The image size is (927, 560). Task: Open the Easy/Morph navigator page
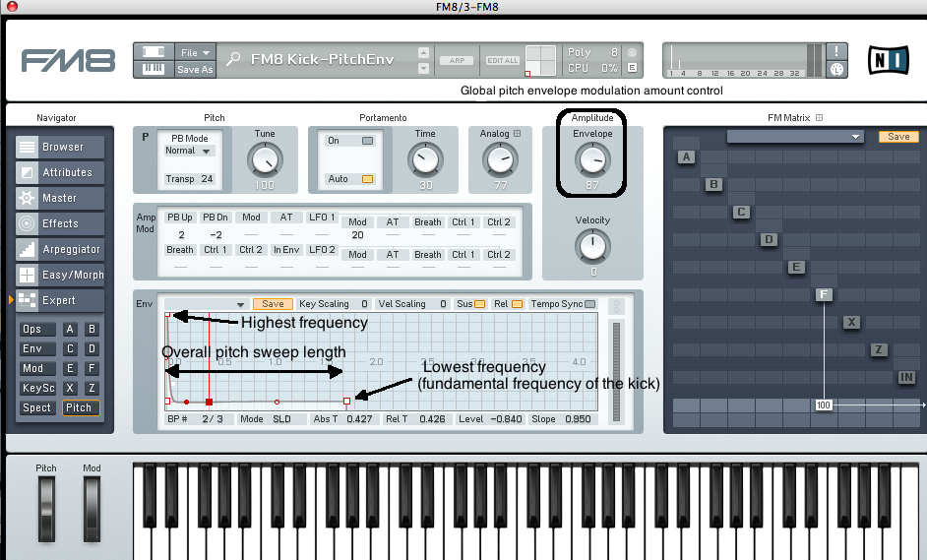coord(60,275)
